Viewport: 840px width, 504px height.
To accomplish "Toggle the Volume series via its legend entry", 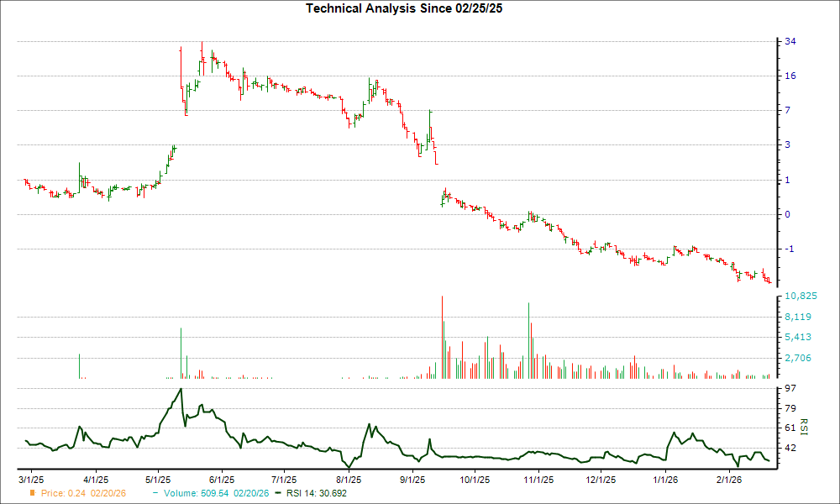I will tap(218, 494).
